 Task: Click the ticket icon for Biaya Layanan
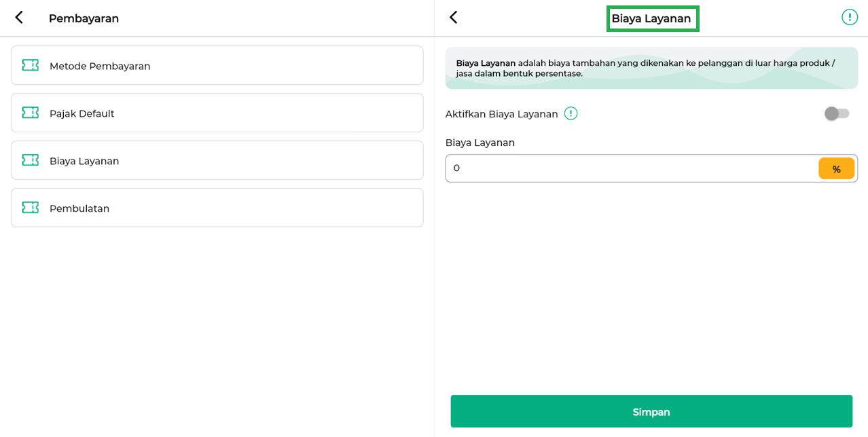pos(31,160)
